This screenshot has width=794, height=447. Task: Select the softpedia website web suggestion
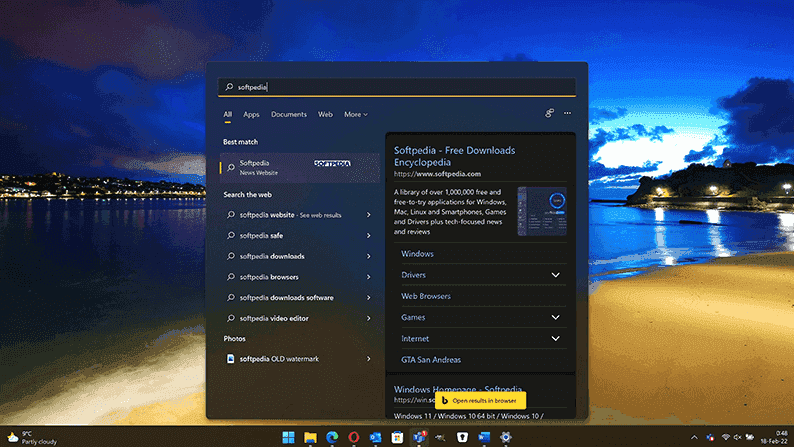(290, 215)
